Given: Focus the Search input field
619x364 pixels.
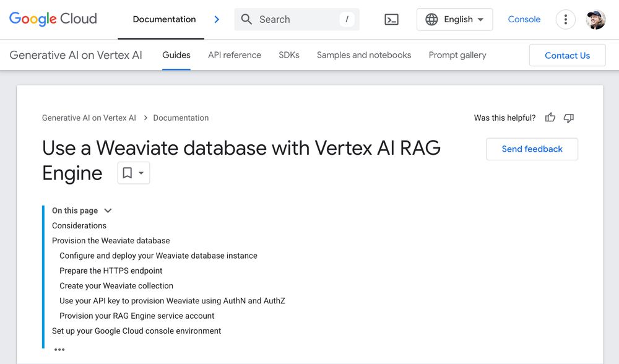Looking at the screenshot, I should coord(297,19).
